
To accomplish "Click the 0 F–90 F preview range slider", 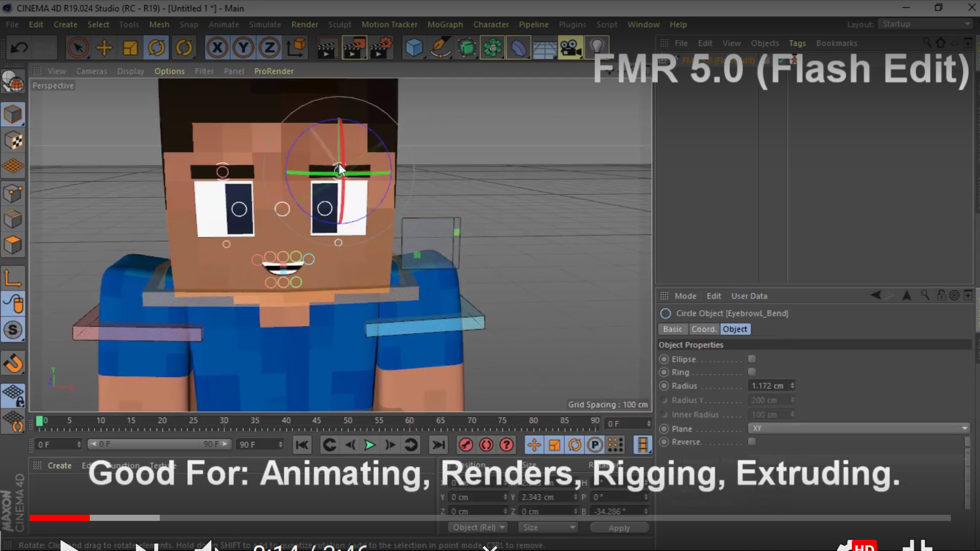I will [x=159, y=444].
